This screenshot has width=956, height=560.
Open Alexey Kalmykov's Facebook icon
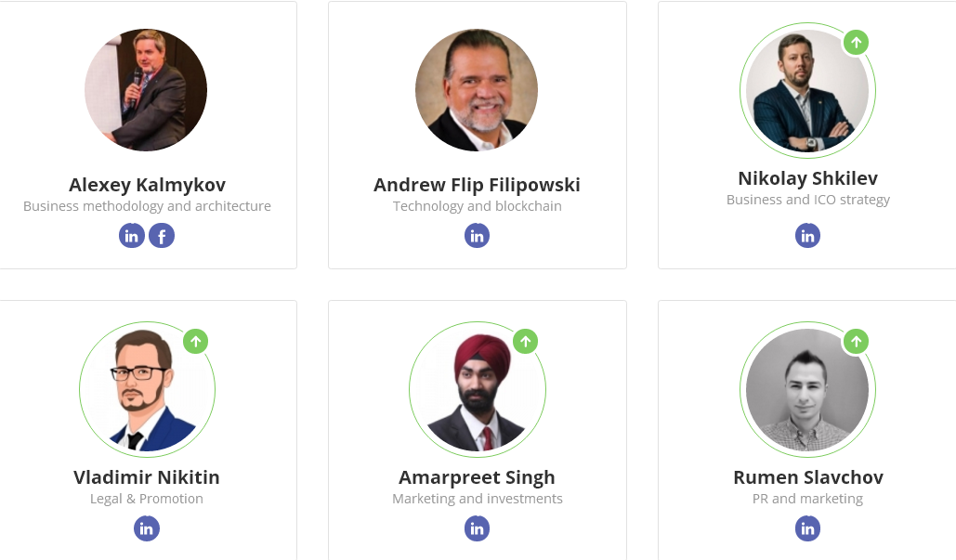(162, 236)
